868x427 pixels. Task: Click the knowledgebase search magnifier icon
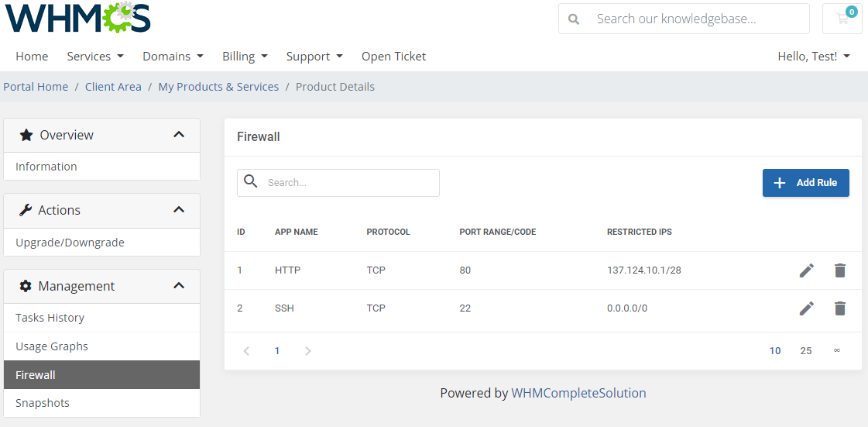574,19
